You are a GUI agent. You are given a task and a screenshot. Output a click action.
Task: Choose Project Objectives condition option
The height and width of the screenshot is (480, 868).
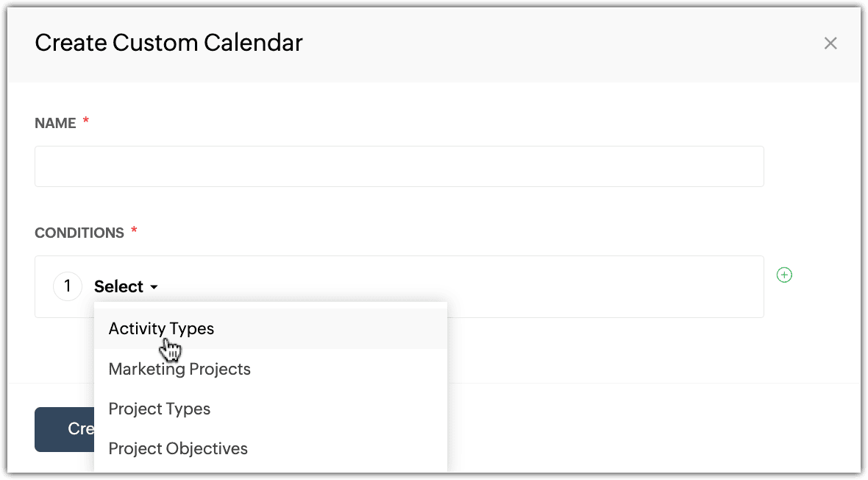pos(178,448)
